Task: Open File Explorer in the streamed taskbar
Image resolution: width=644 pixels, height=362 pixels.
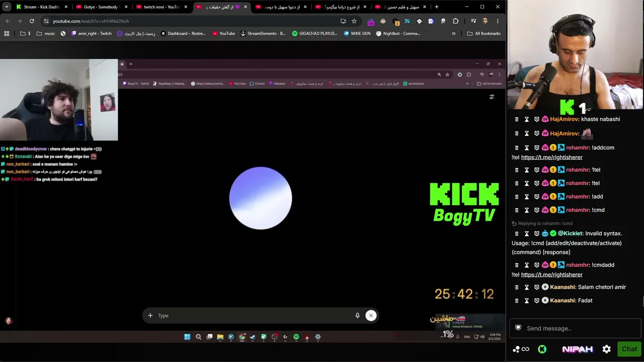Action: point(220,337)
